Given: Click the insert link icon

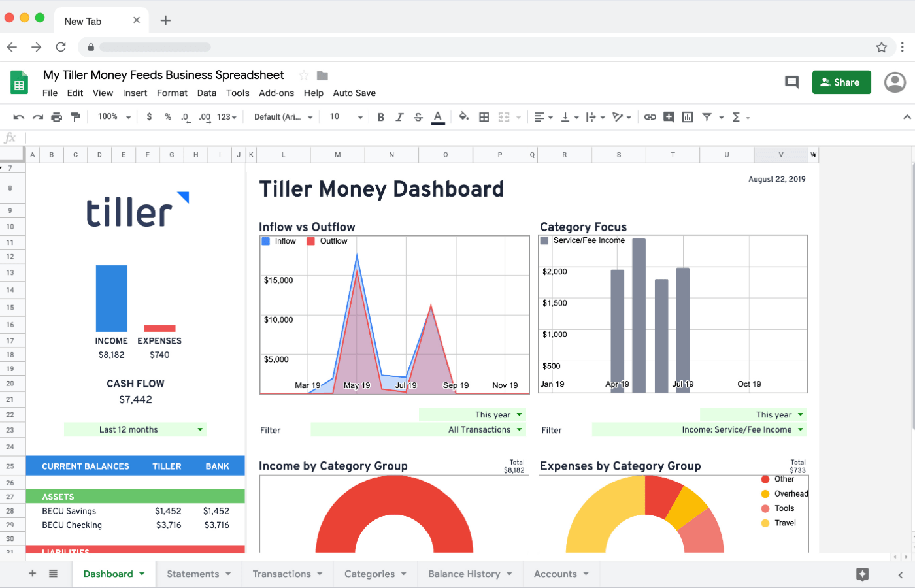Looking at the screenshot, I should 650,117.
